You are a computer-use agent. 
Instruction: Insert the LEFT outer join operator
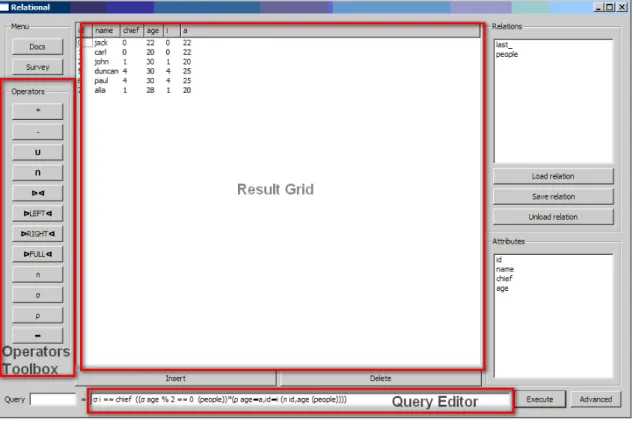click(x=38, y=214)
